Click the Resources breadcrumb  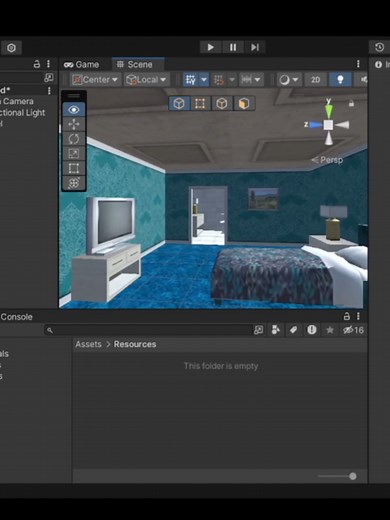pos(135,344)
